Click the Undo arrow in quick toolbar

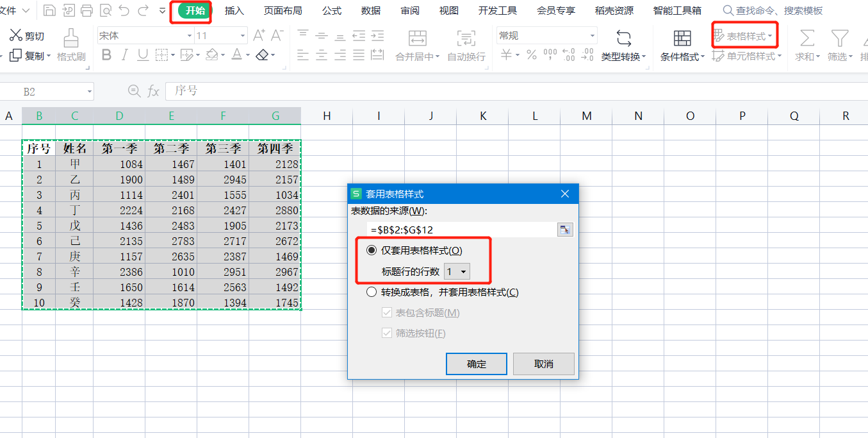(124, 10)
